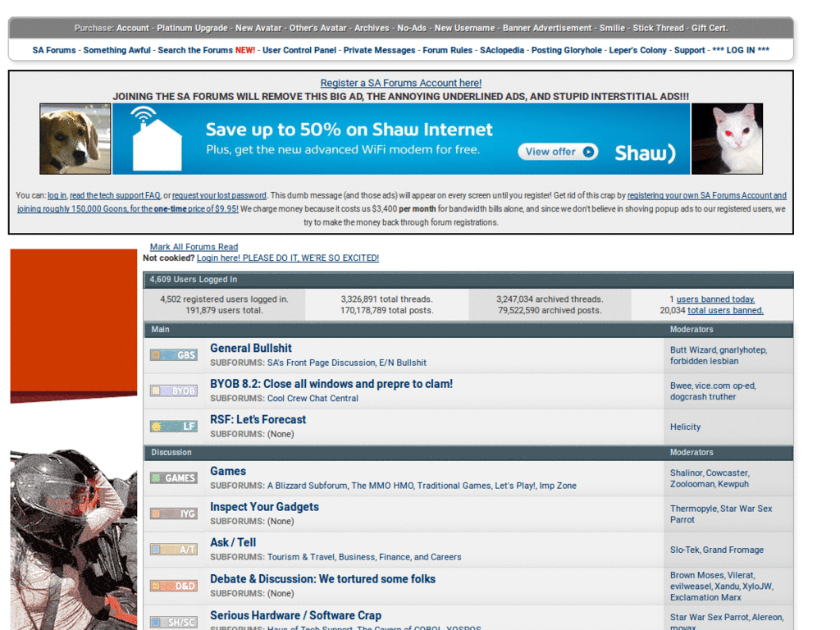Open 'read the tech support FAQ' link
The width and height of the screenshot is (840, 630).
(x=115, y=195)
